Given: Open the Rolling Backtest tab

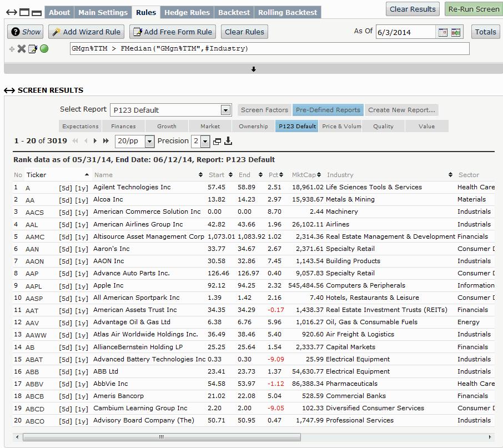Looking at the screenshot, I should (x=288, y=13).
